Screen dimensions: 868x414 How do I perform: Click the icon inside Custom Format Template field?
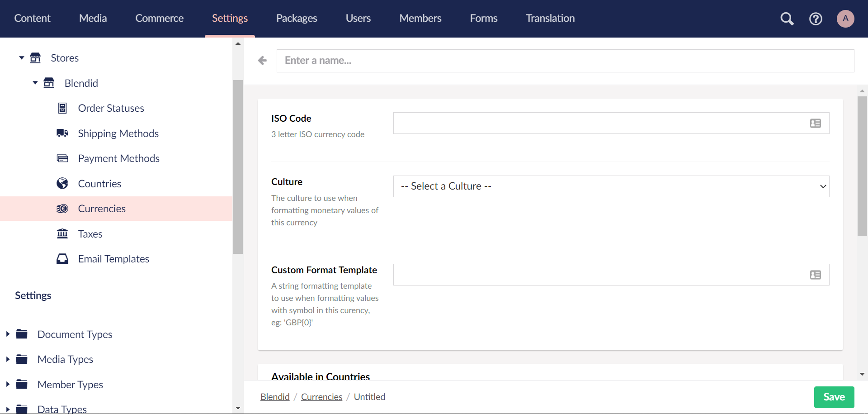(816, 275)
